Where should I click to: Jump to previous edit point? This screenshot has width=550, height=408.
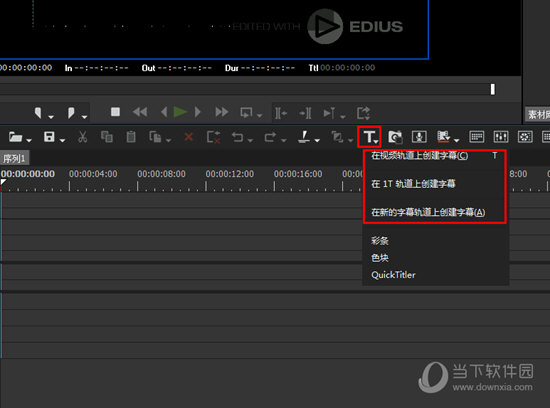[281, 113]
